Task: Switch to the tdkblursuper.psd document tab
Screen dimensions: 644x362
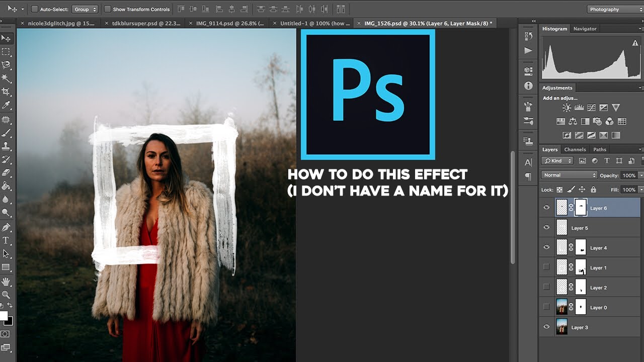Action: tap(143, 23)
